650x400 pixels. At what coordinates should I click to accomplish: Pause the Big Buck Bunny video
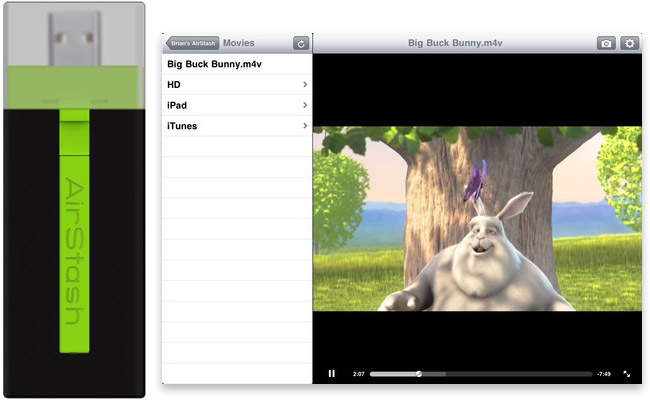(x=332, y=374)
